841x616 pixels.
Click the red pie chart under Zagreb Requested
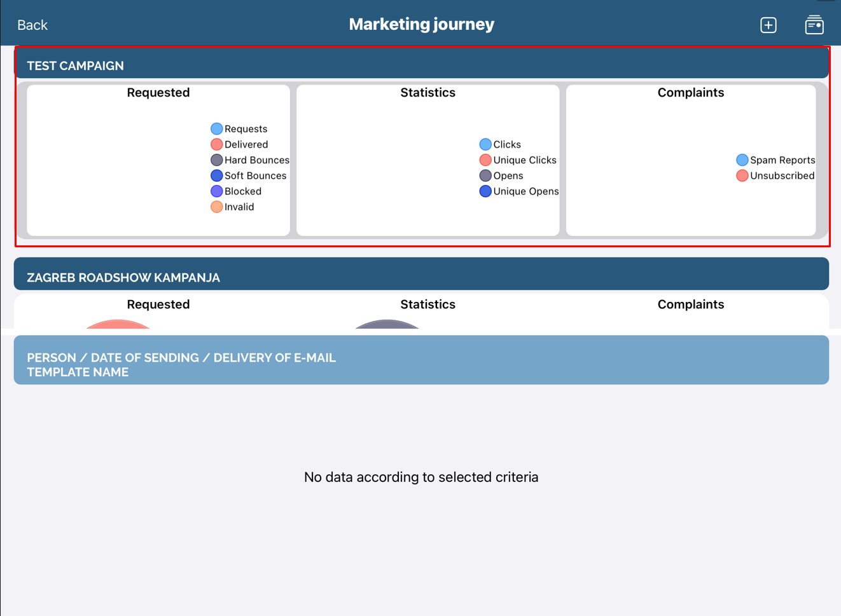[x=118, y=324]
